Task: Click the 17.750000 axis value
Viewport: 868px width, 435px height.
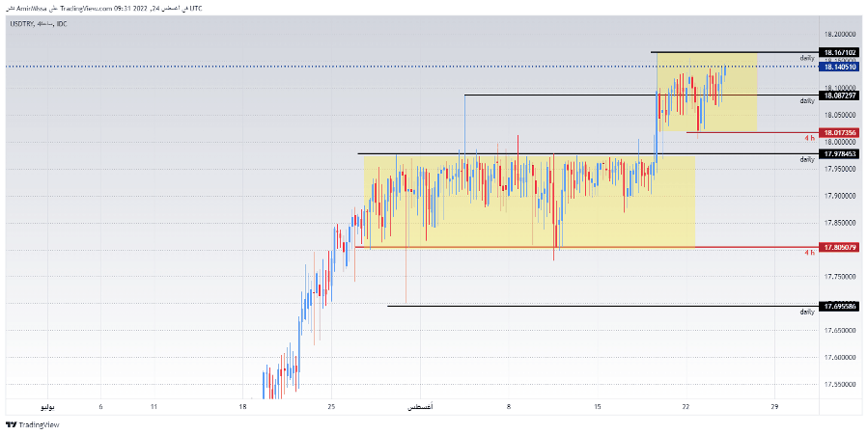Action: point(840,277)
